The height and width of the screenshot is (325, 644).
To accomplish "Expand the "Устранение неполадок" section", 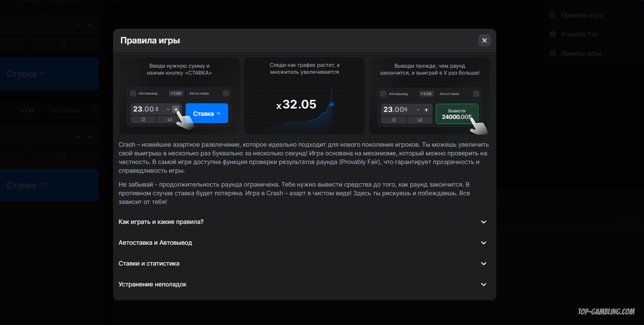I will 304,284.
